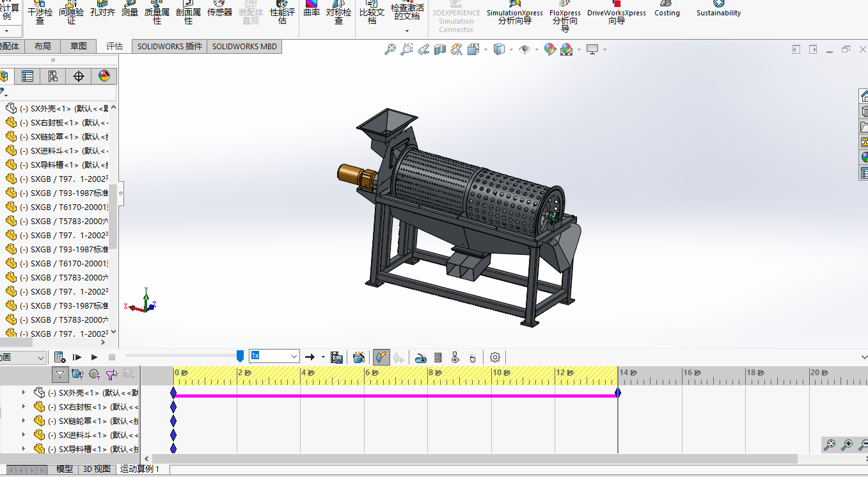
Task: Click the Display Style icon
Action: click(x=500, y=49)
